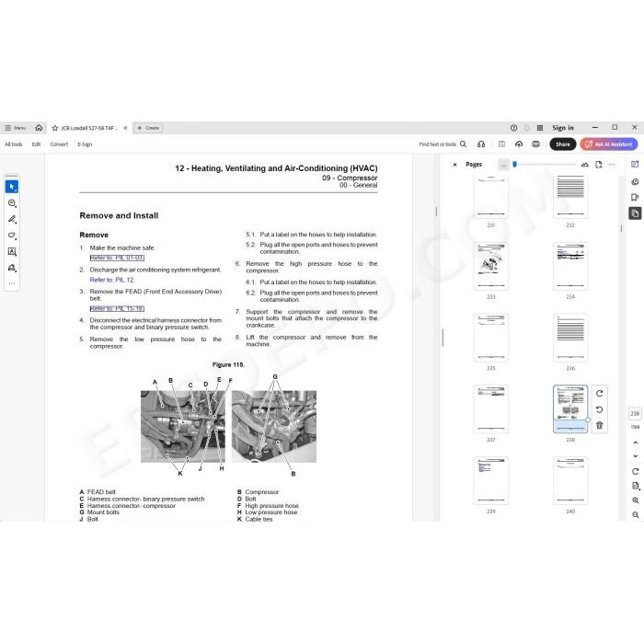Open the bookmarks panel in right rail
This screenshot has width=644, height=644.
point(635,198)
